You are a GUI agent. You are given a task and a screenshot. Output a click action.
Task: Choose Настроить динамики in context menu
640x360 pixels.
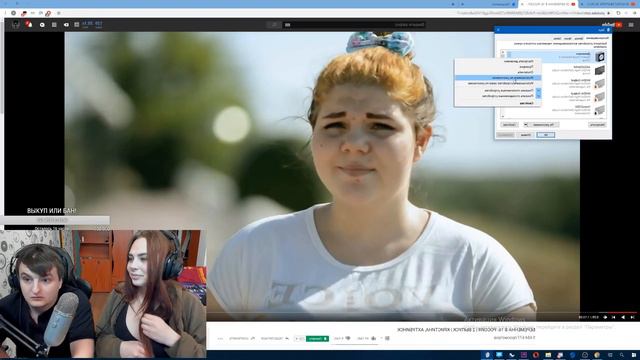[x=498, y=61]
